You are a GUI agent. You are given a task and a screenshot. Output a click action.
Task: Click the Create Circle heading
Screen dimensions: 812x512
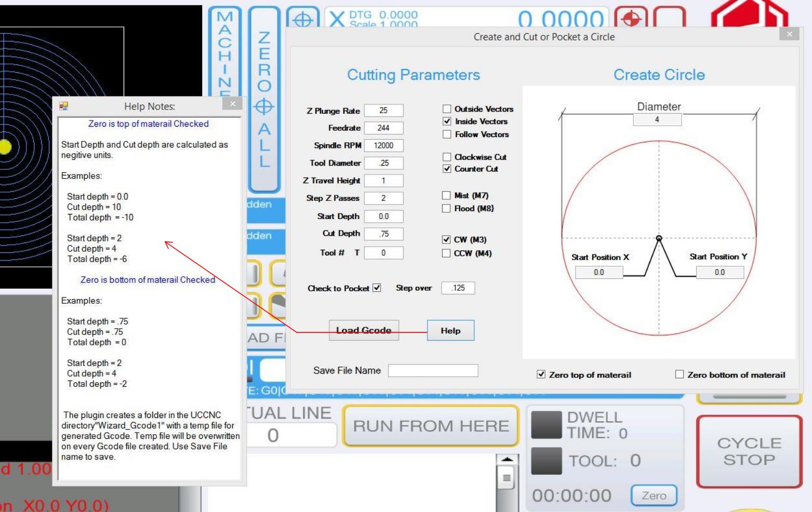pyautogui.click(x=659, y=75)
